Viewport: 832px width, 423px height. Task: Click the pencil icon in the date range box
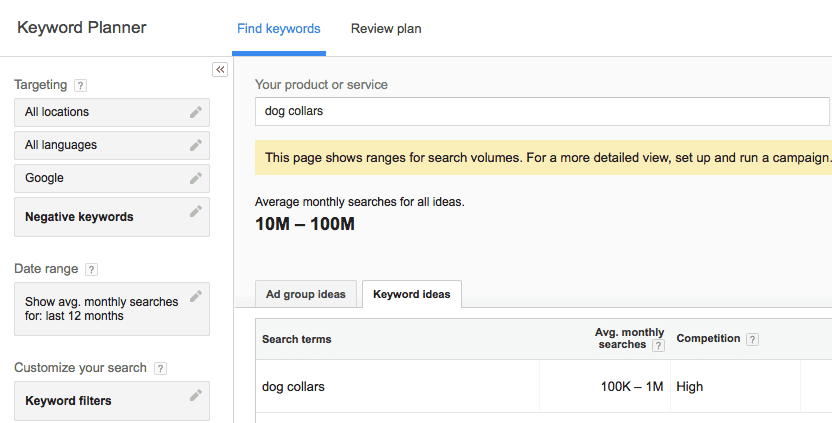click(196, 296)
